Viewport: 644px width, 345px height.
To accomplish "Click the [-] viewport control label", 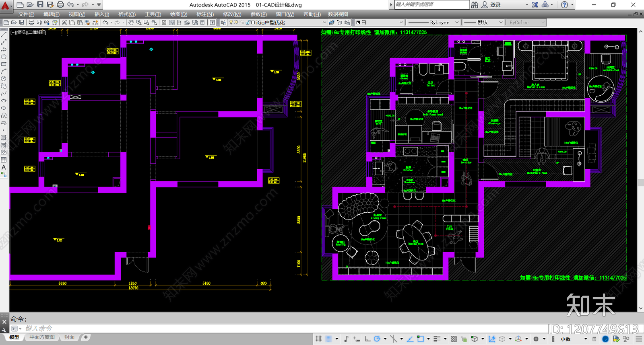I will [x=13, y=32].
